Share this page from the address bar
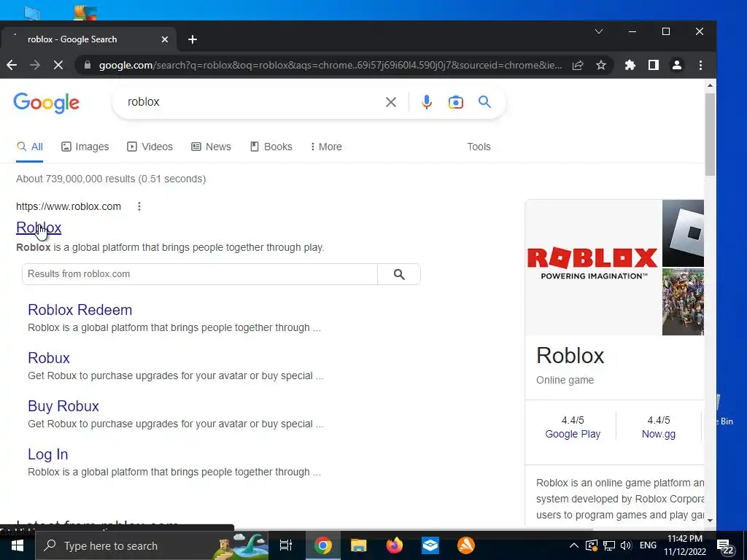 [x=578, y=65]
